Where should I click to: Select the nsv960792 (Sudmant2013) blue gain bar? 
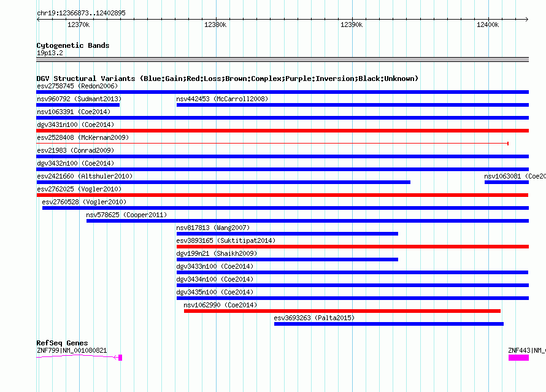(x=78, y=105)
